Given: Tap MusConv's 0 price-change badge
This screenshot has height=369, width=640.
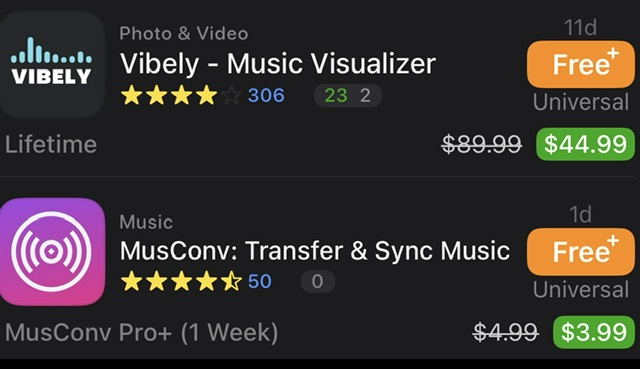Looking at the screenshot, I should (318, 282).
